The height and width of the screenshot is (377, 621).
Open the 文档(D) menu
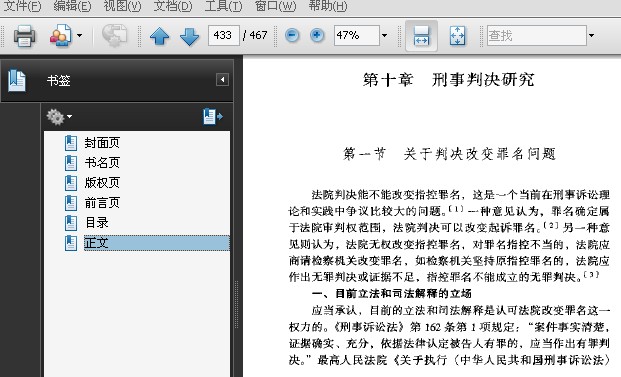click(x=173, y=6)
